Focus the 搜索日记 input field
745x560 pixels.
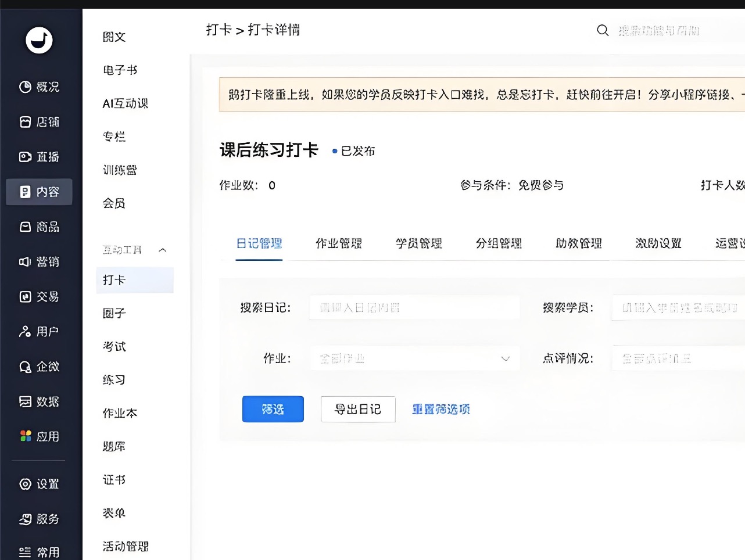pos(414,307)
